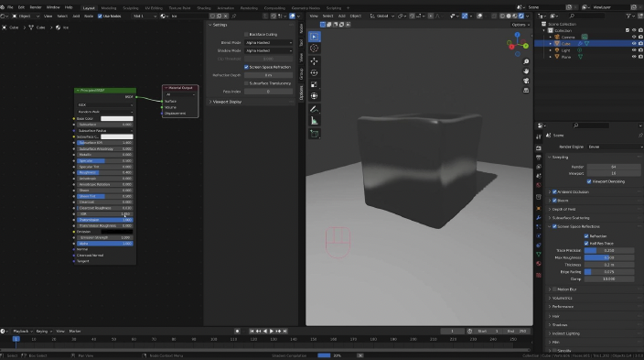Screen dimensions: 644x360
Task: Enable solid viewport shading mode
Action: (509, 16)
